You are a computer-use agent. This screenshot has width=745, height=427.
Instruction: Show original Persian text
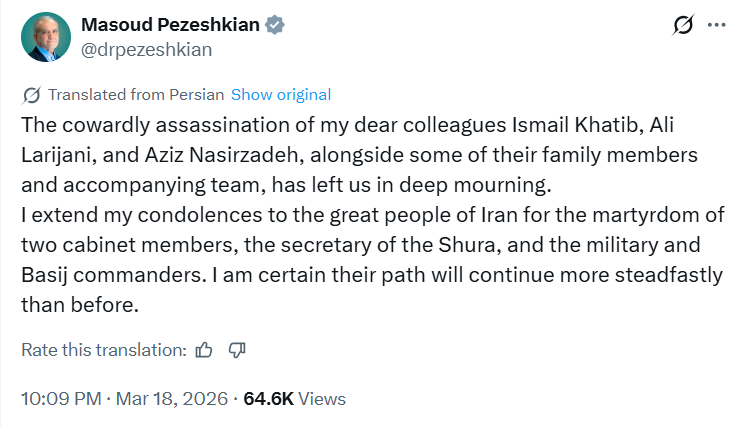point(281,95)
